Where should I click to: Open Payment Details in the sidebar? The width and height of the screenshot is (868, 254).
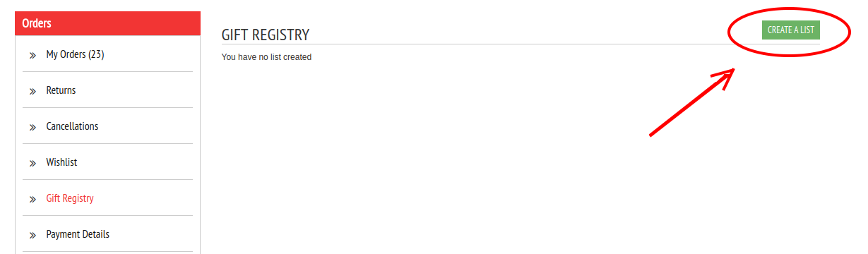[107, 234]
